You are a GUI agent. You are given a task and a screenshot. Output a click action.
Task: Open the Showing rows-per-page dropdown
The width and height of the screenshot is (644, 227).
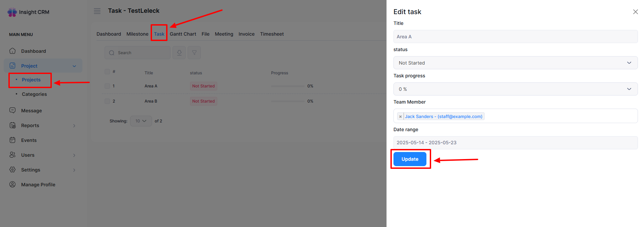pyautogui.click(x=141, y=121)
